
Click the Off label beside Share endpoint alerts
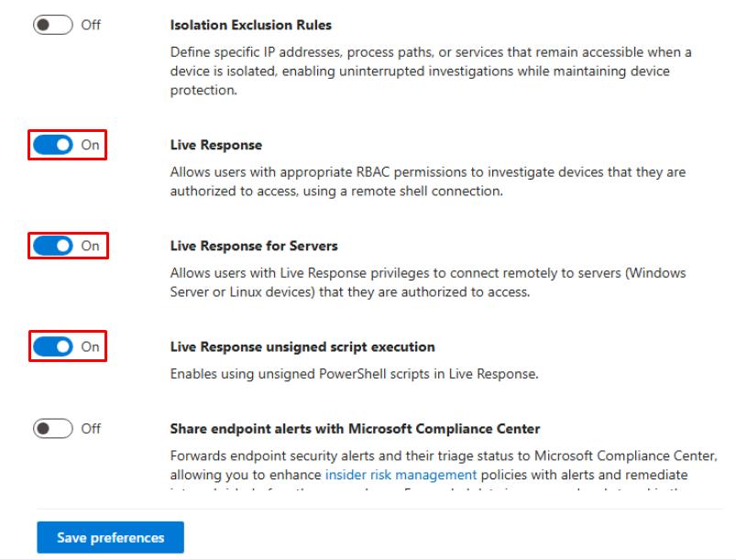pos(92,428)
